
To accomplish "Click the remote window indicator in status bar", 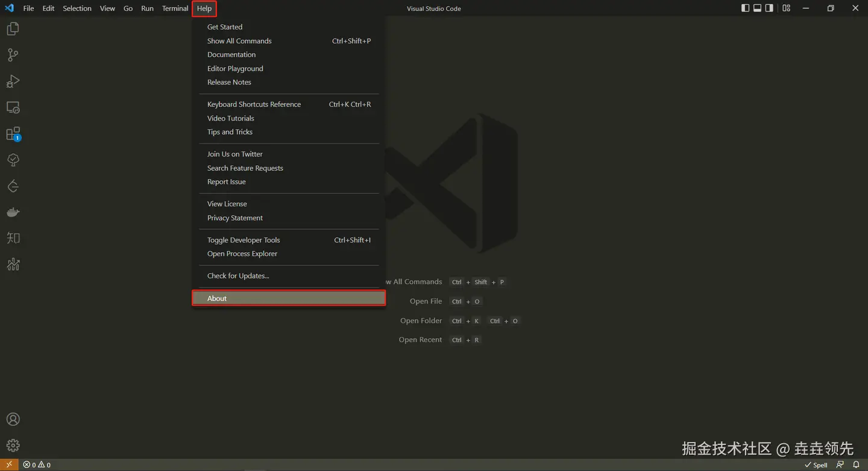I will click(x=9, y=465).
